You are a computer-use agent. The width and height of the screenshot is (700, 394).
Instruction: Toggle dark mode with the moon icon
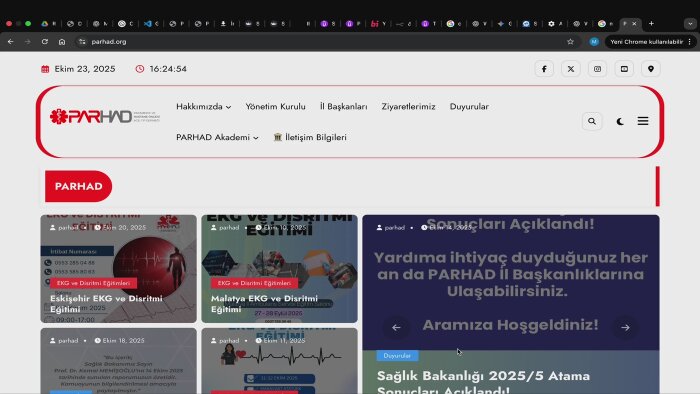[620, 121]
